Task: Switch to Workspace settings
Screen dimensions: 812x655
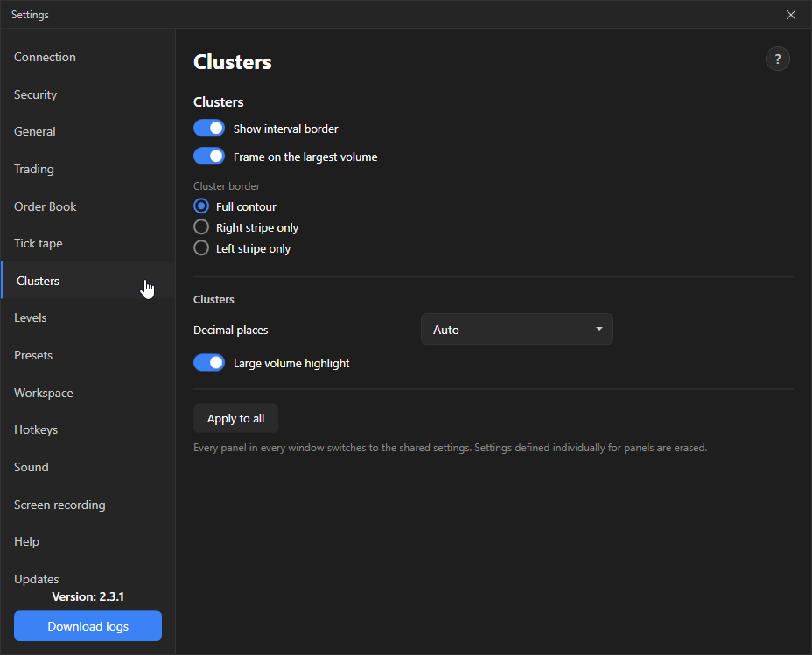Action: point(88,393)
